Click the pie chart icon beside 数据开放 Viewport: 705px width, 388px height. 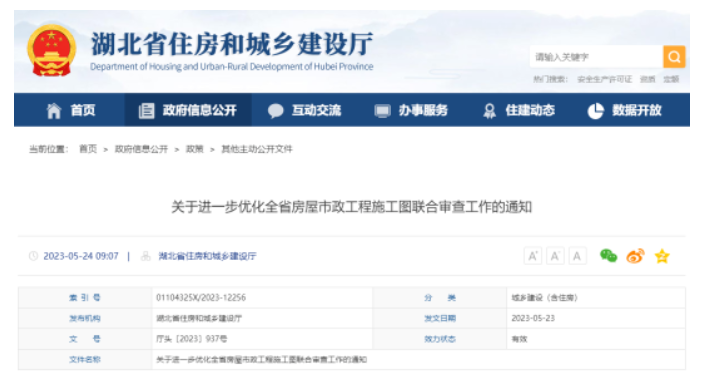click(x=596, y=111)
